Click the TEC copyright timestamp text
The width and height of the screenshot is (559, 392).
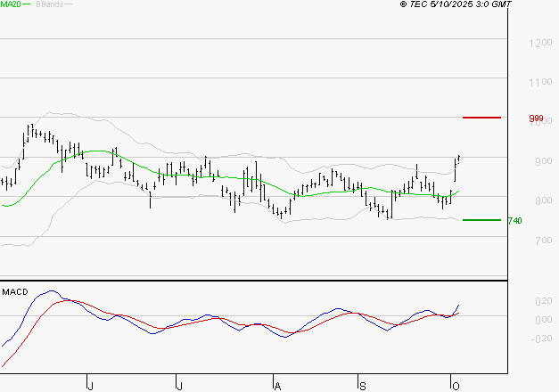click(x=456, y=4)
